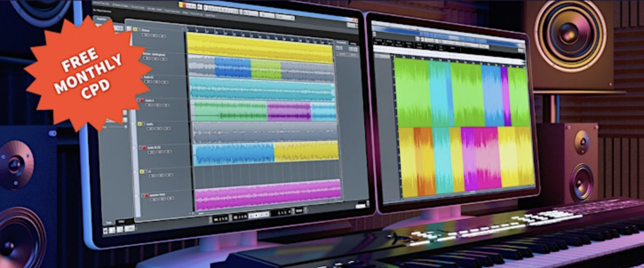Click the yellow button in the top toolbar
Screen dimensions: 644x268
click(182, 5)
